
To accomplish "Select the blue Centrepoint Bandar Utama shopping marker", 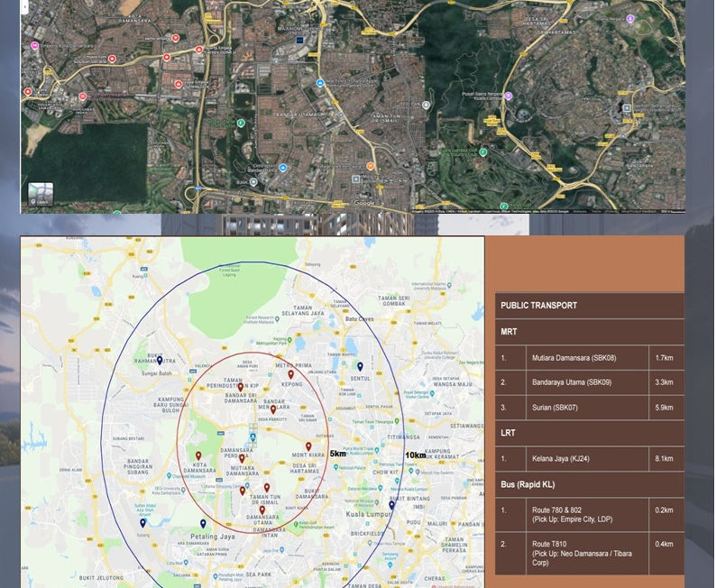I will coord(282,168).
